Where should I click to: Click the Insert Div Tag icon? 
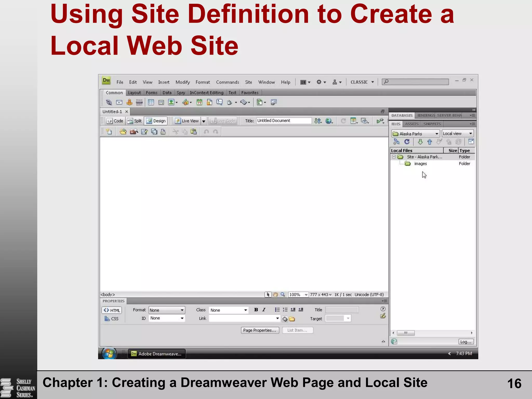coord(161,102)
